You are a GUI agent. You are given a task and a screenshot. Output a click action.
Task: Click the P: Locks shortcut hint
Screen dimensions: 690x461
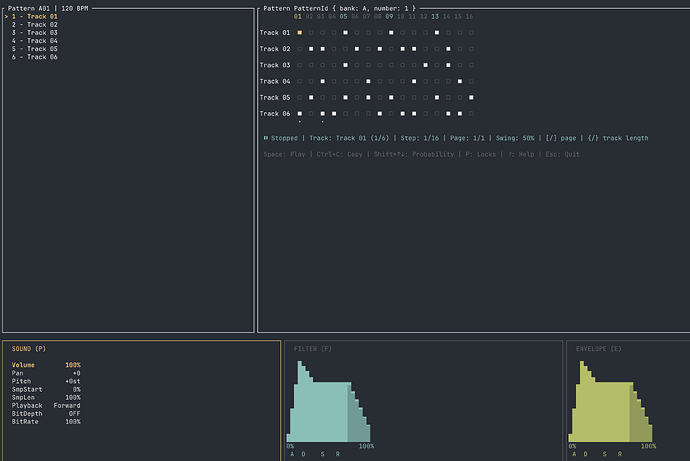click(481, 154)
